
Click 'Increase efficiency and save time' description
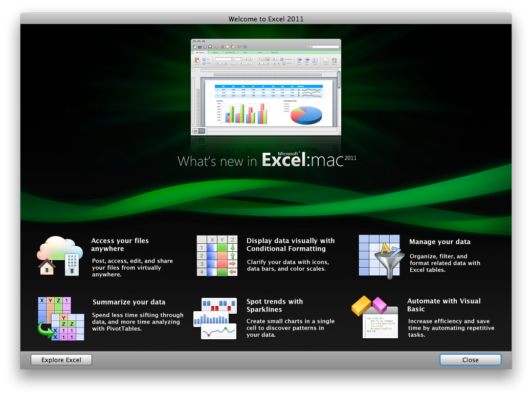[451, 328]
